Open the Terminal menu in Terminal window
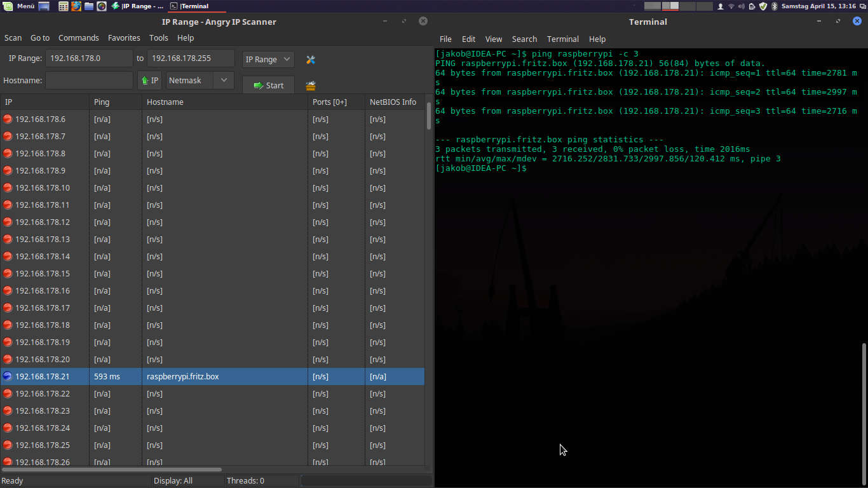 tap(563, 39)
